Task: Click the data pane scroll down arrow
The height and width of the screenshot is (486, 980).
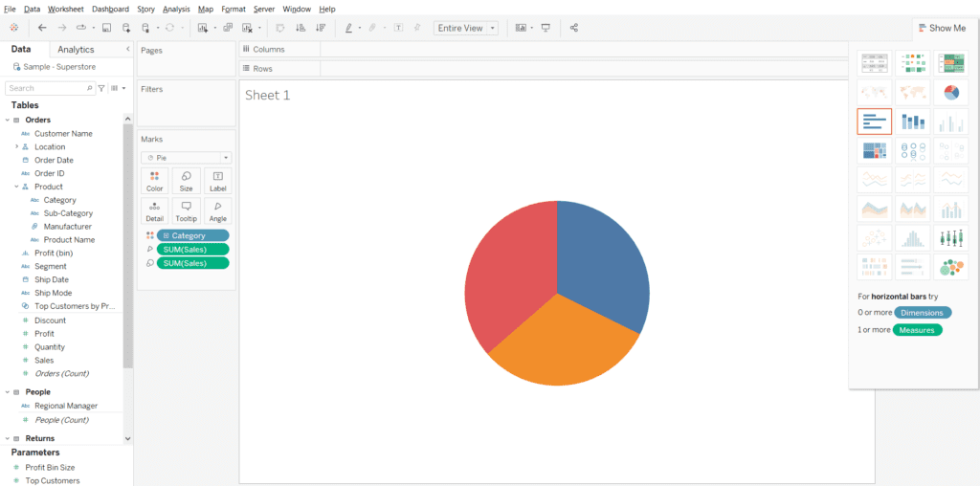Action: (x=128, y=439)
